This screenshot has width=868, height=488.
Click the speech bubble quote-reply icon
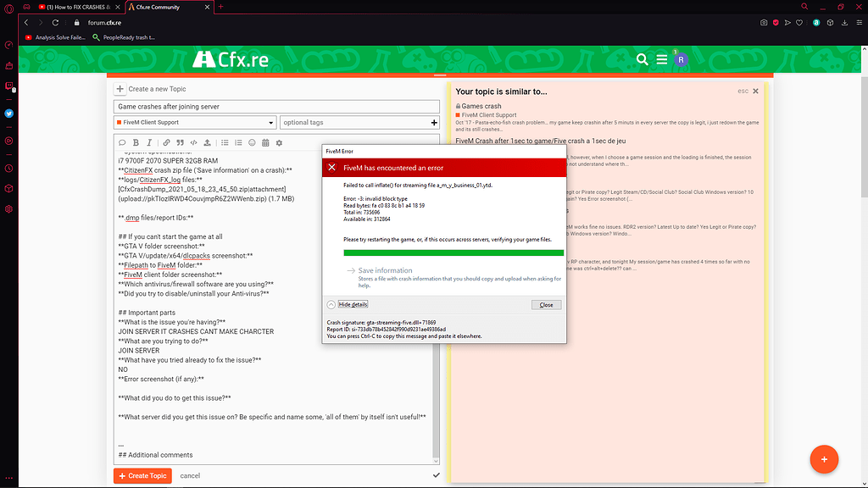122,142
